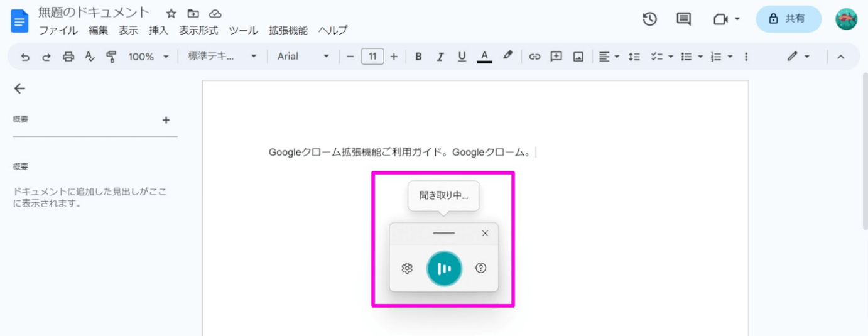Open voice typing settings gear
This screenshot has width=868, height=336.
point(407,268)
